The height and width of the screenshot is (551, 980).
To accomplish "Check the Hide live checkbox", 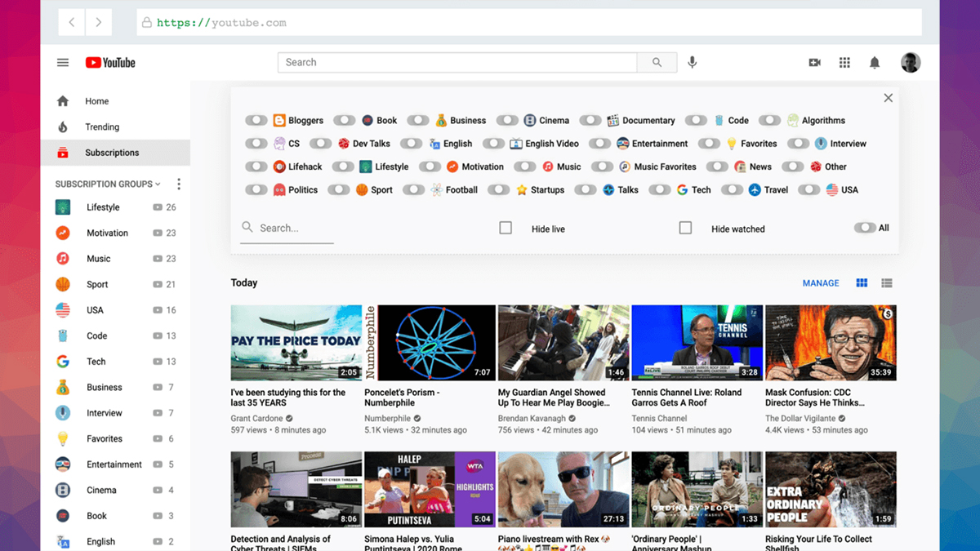I will coord(506,229).
